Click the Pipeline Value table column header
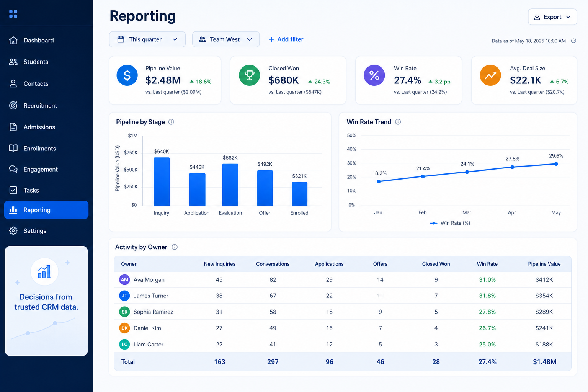Viewport: 588px width, 392px height. 544,264
